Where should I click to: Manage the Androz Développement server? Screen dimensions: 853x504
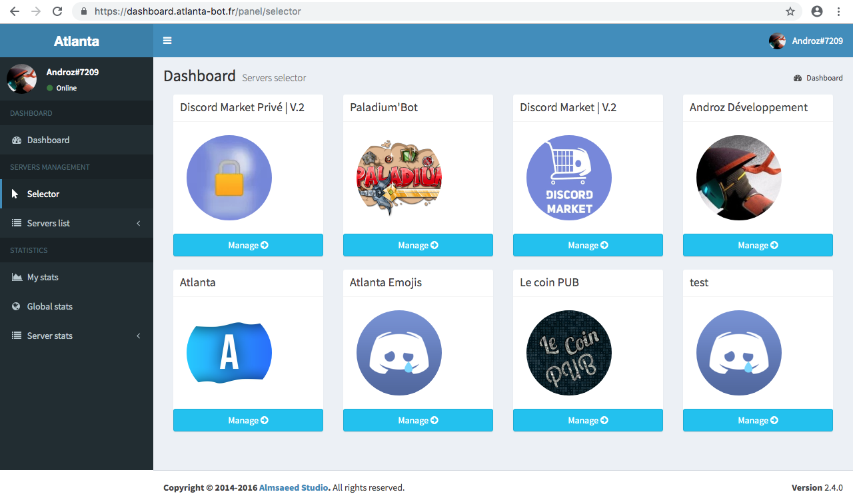coord(758,245)
